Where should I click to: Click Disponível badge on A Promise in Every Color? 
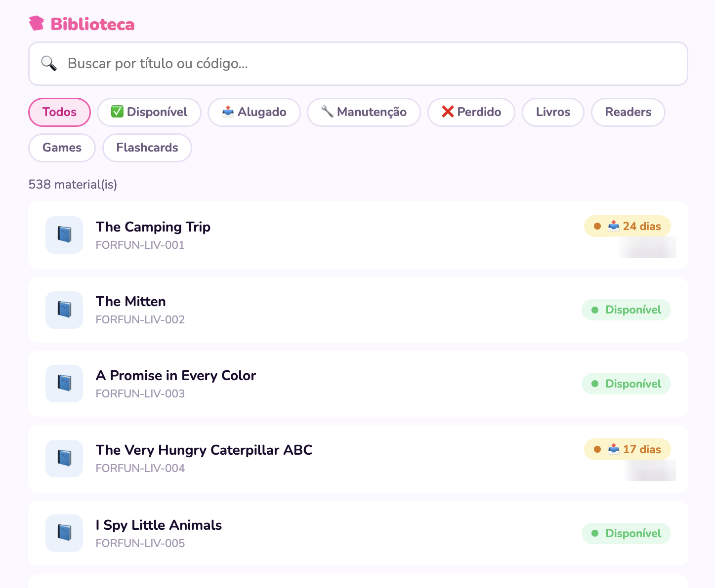point(626,384)
